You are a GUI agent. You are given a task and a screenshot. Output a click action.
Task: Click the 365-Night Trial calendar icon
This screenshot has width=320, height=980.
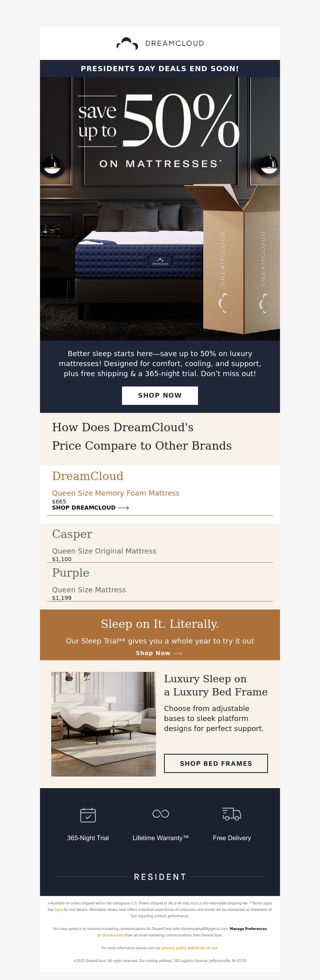click(88, 815)
